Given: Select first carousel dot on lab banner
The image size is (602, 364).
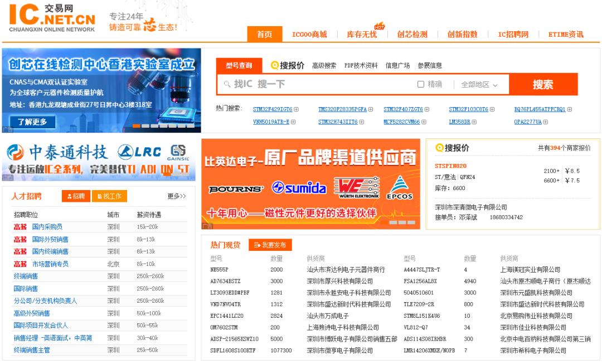Looking at the screenshot, I should point(137,126).
